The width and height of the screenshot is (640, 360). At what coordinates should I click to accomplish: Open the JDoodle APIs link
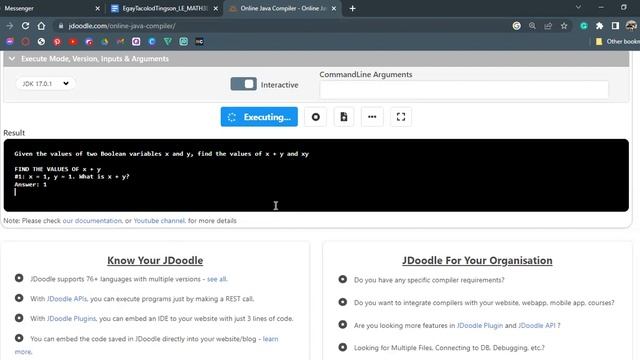point(67,299)
